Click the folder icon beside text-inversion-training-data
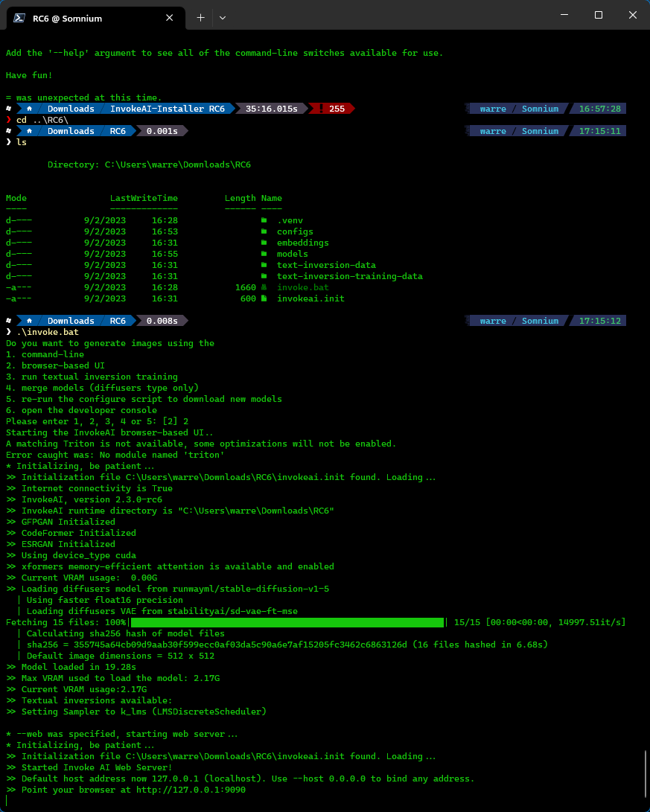Image resolution: width=650 pixels, height=812 pixels. point(264,276)
